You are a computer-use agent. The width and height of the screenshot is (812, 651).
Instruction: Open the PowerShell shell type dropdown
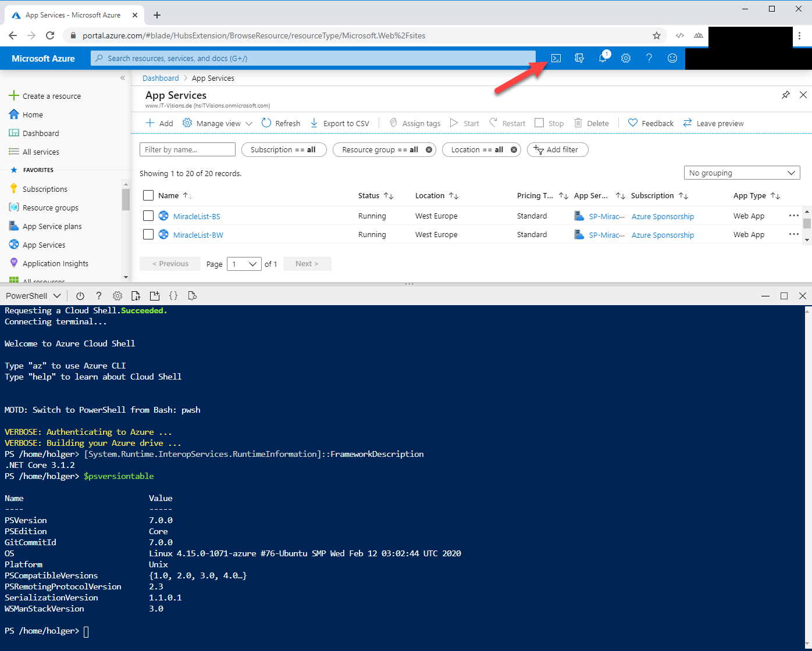coord(33,296)
